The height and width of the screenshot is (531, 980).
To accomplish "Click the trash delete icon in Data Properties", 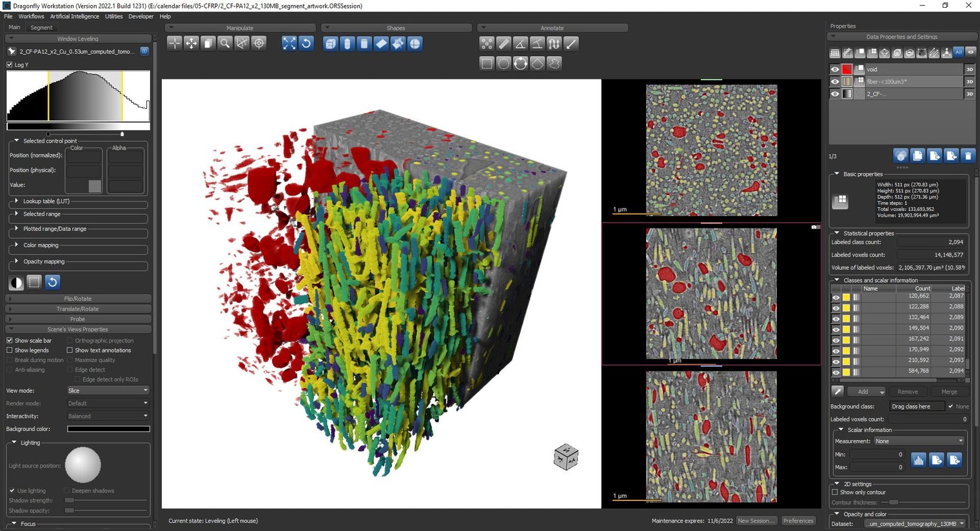I will click(968, 155).
